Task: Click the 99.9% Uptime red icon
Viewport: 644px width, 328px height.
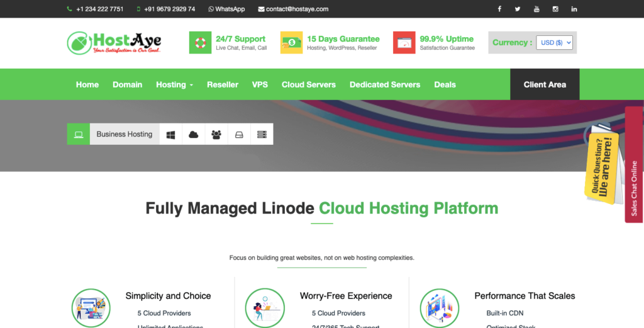Action: click(x=404, y=43)
